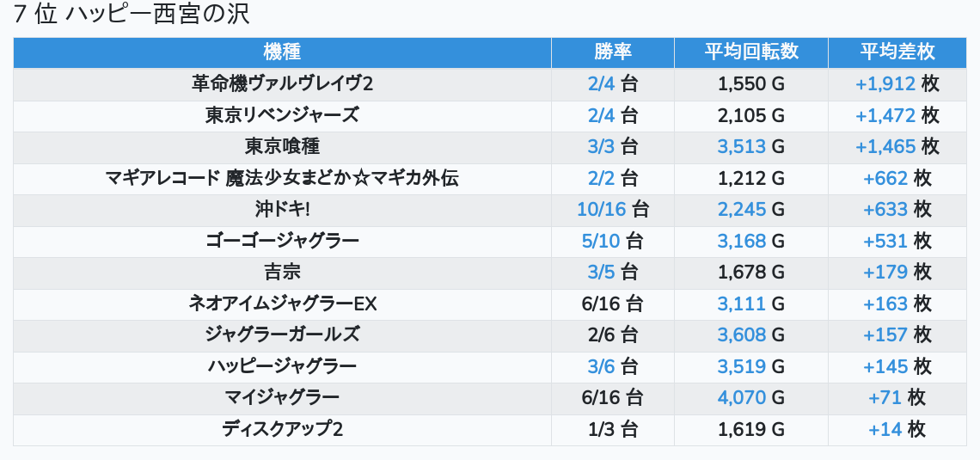This screenshot has height=460, width=980.
Task: Select the ジャグラーガールズ row name
Action: click(282, 334)
